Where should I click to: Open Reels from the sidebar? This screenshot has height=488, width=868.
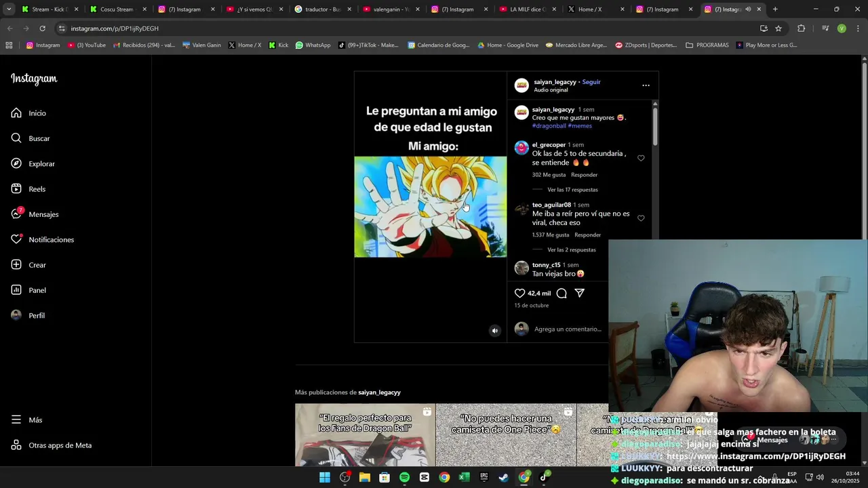tap(28, 189)
